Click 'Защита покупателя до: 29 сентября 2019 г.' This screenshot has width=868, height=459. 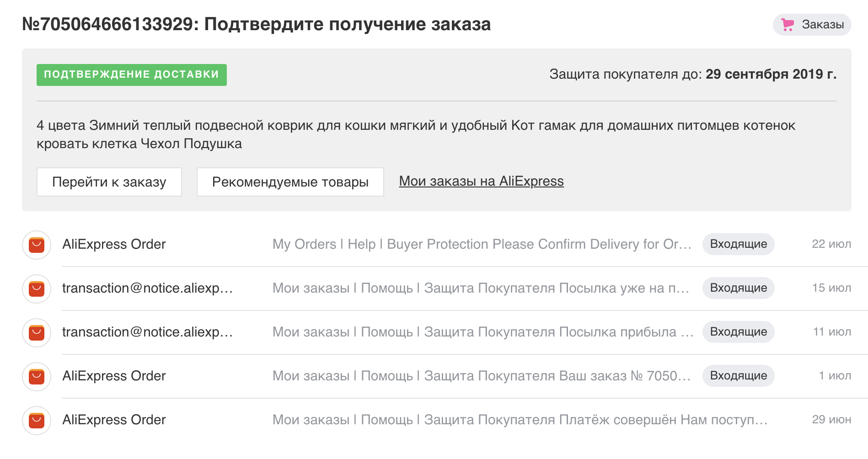click(693, 74)
